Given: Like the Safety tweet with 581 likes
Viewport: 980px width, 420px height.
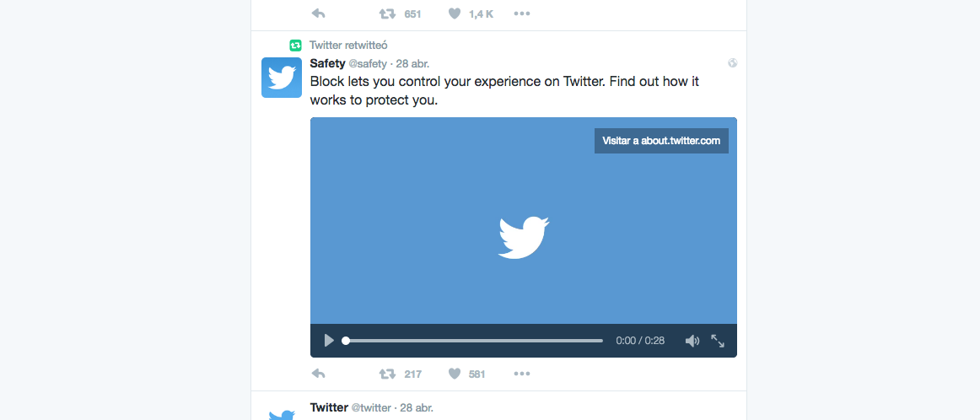Looking at the screenshot, I should point(455,374).
